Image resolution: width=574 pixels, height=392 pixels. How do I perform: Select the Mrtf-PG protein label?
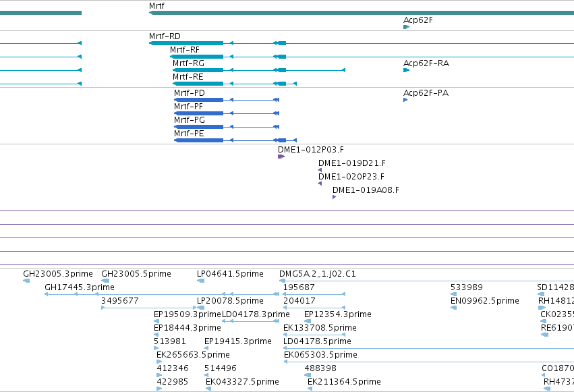pos(190,120)
